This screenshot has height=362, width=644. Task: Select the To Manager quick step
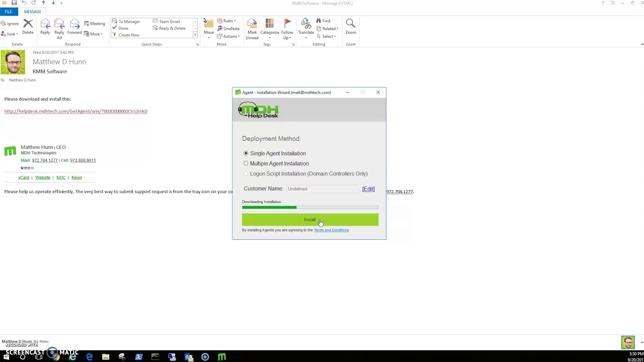point(126,22)
